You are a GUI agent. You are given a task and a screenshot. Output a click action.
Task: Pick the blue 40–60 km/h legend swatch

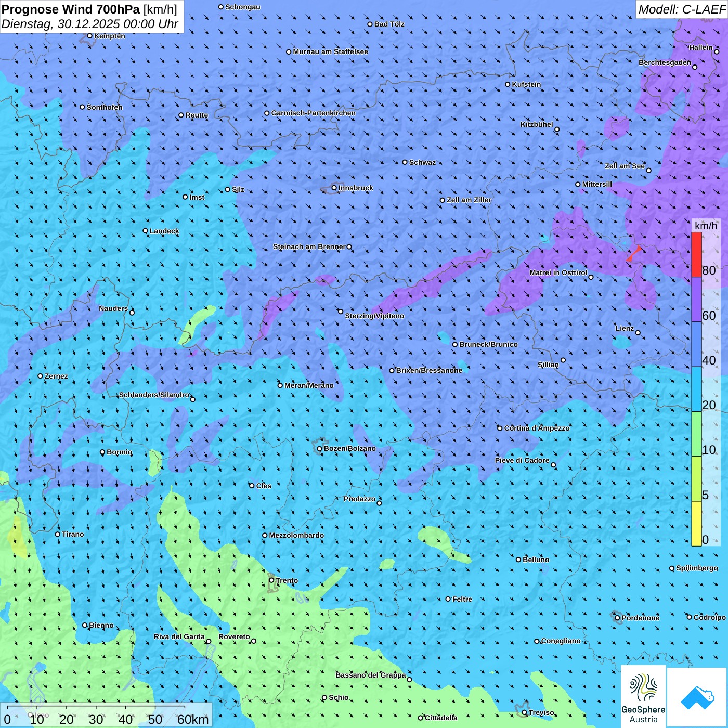coord(696,345)
